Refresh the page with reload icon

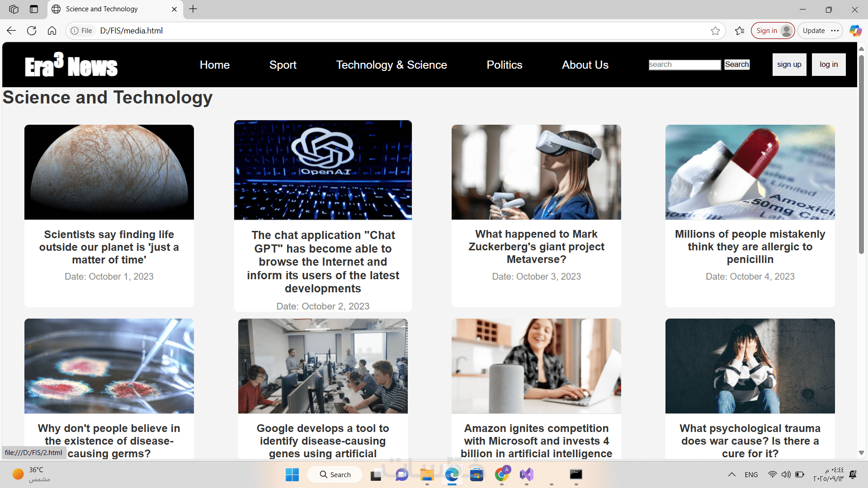point(32,31)
